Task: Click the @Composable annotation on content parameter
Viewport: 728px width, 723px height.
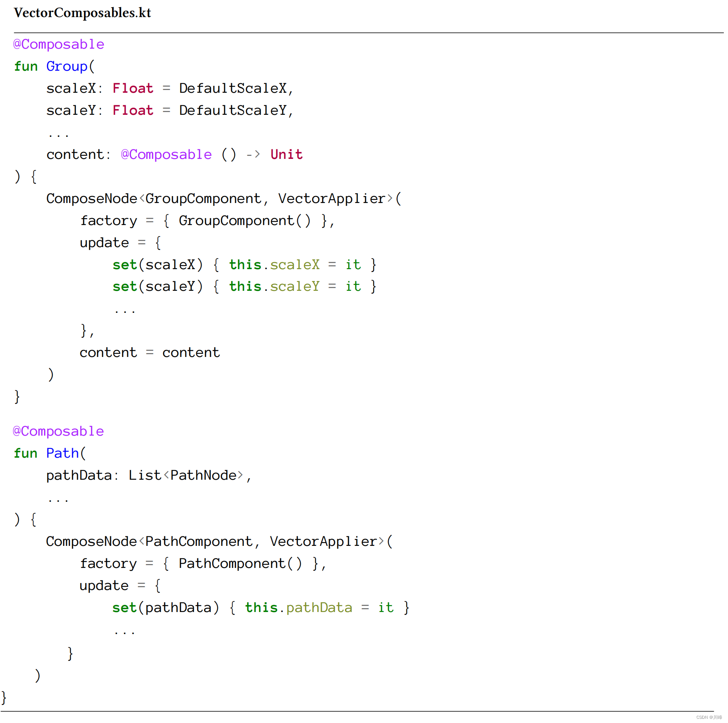Action: click(x=166, y=155)
